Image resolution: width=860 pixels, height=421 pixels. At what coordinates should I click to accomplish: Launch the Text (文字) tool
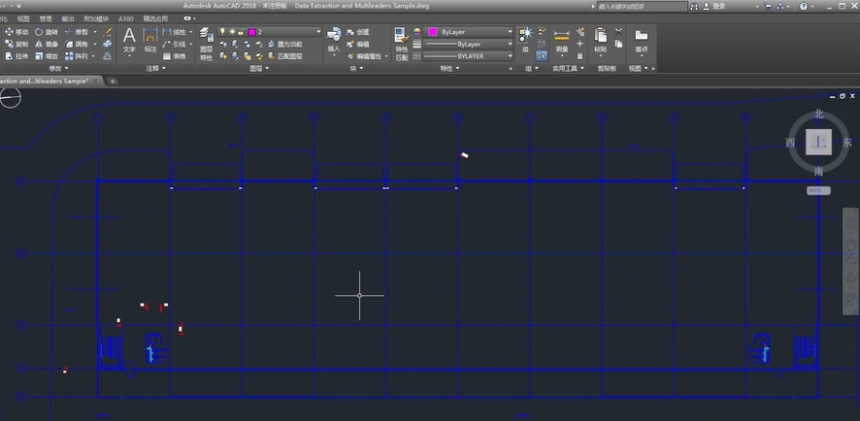(x=129, y=41)
